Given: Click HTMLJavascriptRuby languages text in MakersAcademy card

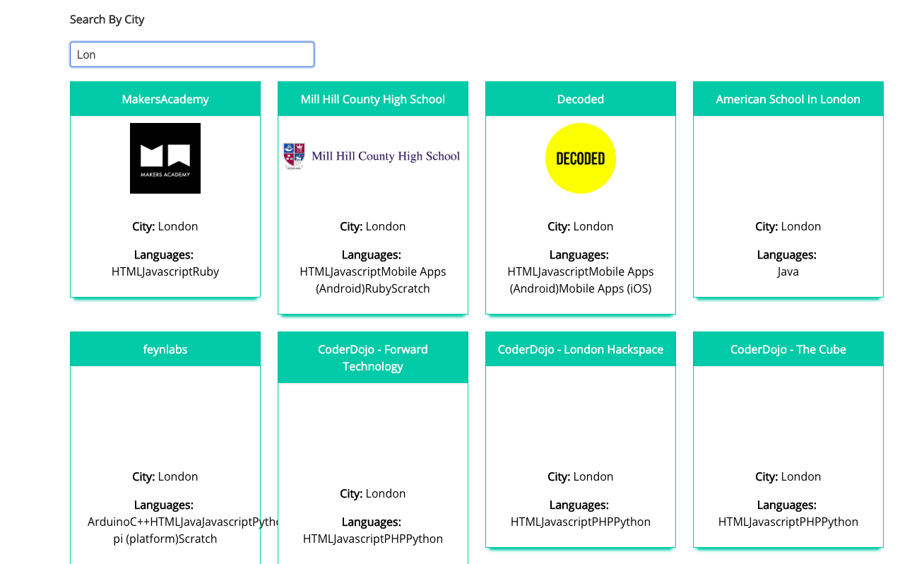Looking at the screenshot, I should (x=165, y=271).
